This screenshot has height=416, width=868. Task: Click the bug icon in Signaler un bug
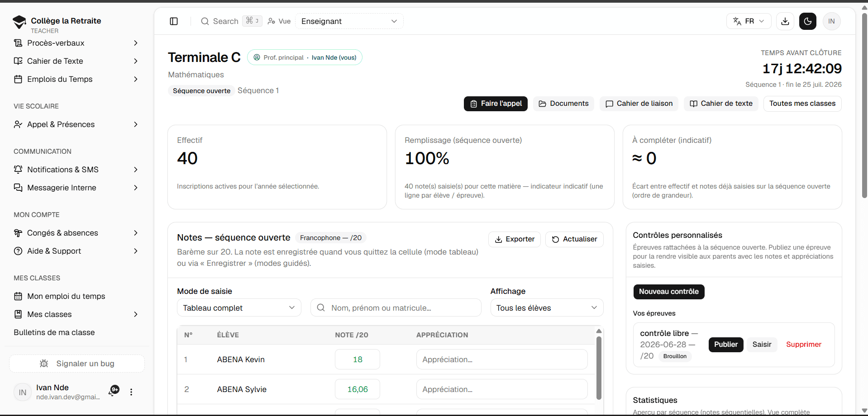tap(44, 364)
